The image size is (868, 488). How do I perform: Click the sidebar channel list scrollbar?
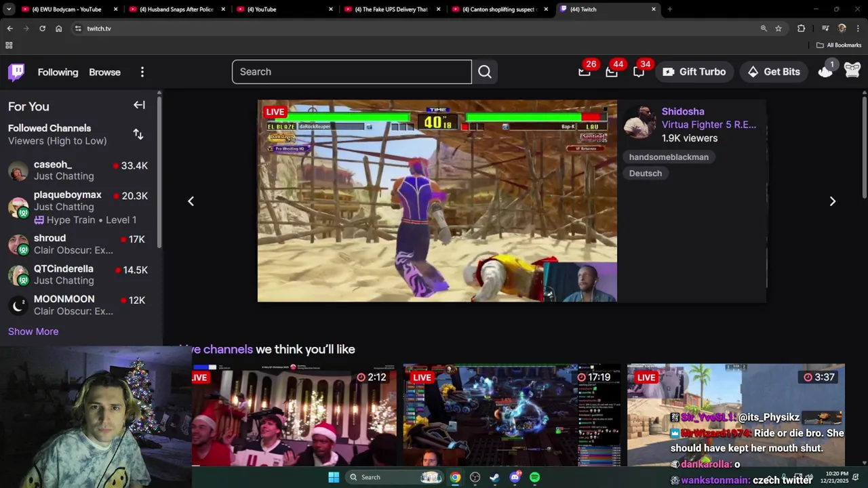pos(159,173)
